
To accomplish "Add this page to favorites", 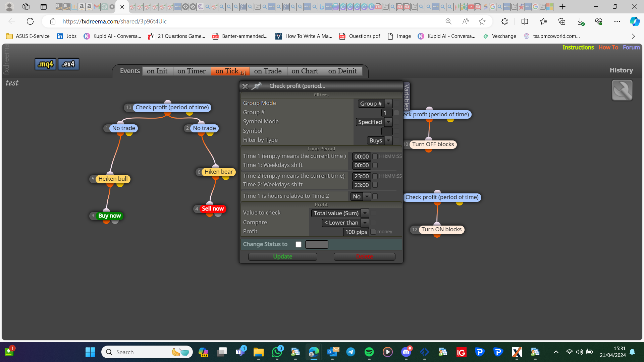I will 482,21.
